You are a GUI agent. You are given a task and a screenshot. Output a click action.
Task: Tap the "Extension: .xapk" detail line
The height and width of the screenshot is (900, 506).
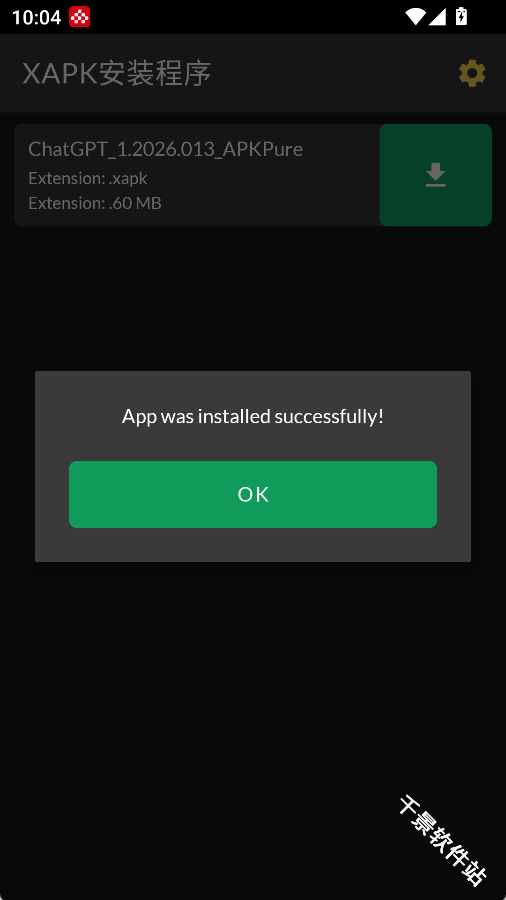point(88,179)
